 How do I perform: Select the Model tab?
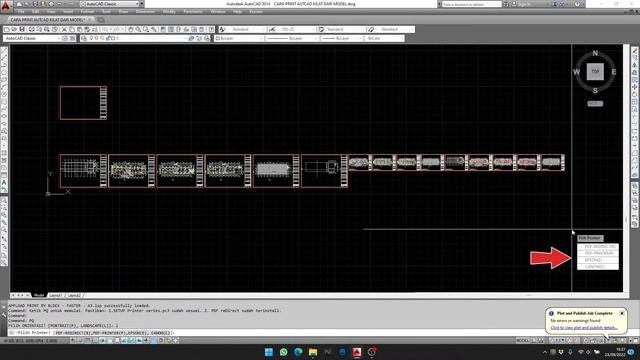pyautogui.click(x=39, y=295)
